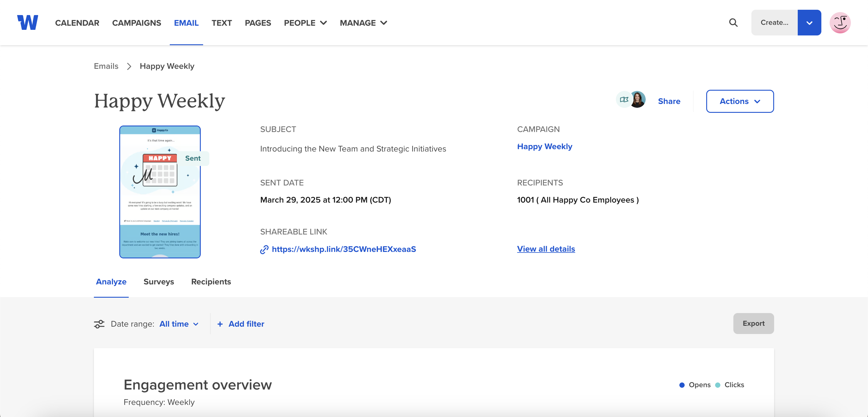Viewport: 868px width, 417px height.
Task: Click the Workshop W logo
Action: pyautogui.click(x=28, y=22)
